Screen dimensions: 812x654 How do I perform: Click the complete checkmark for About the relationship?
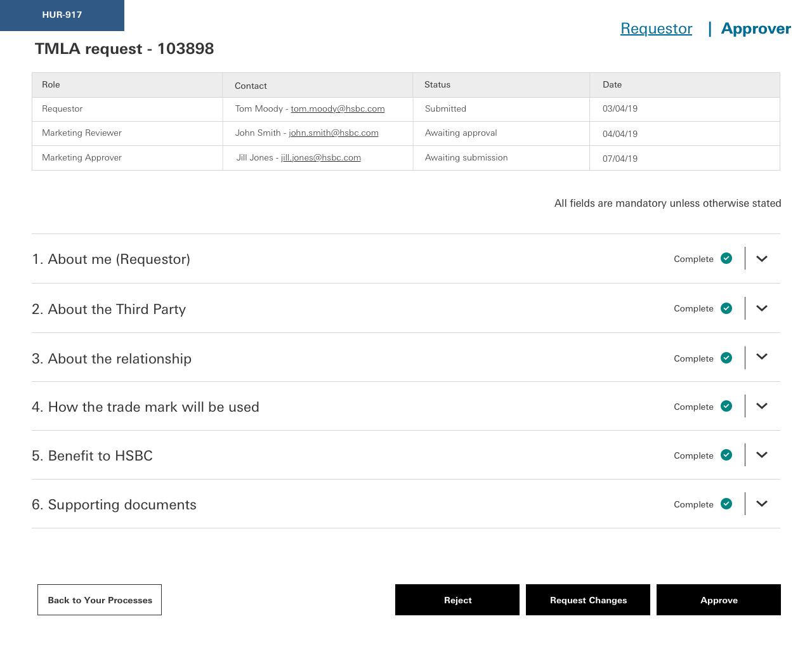pos(726,358)
